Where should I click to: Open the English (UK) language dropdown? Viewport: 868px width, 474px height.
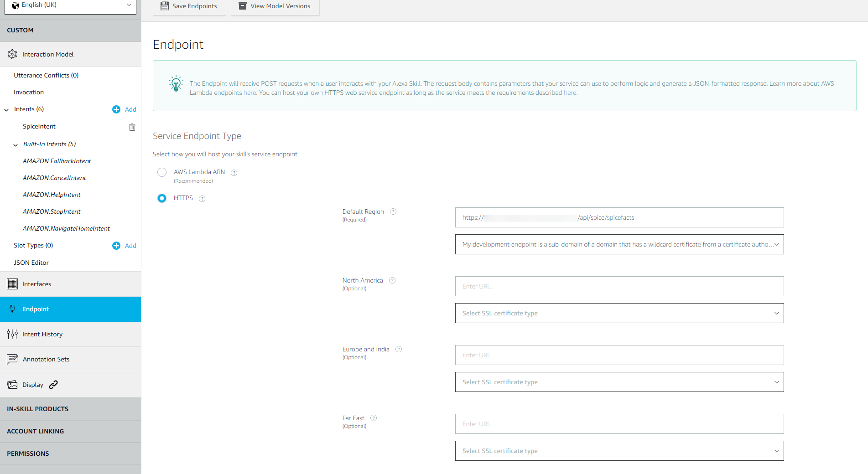point(70,5)
